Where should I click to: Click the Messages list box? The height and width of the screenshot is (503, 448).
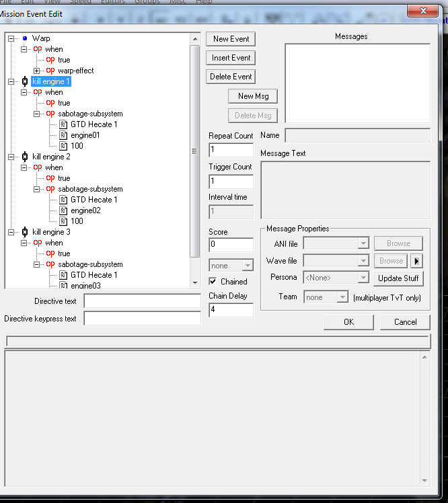coord(357,83)
